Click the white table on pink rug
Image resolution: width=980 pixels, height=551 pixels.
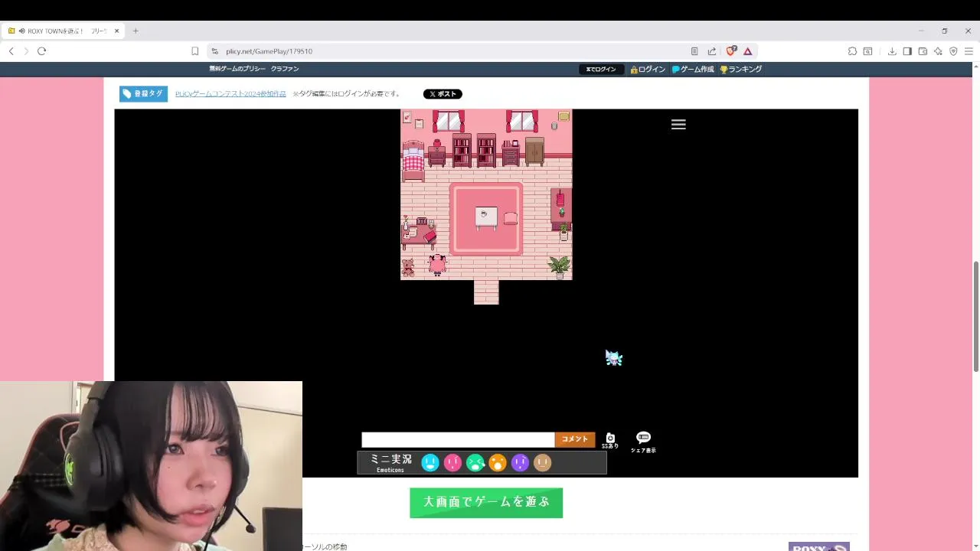pyautogui.click(x=486, y=217)
